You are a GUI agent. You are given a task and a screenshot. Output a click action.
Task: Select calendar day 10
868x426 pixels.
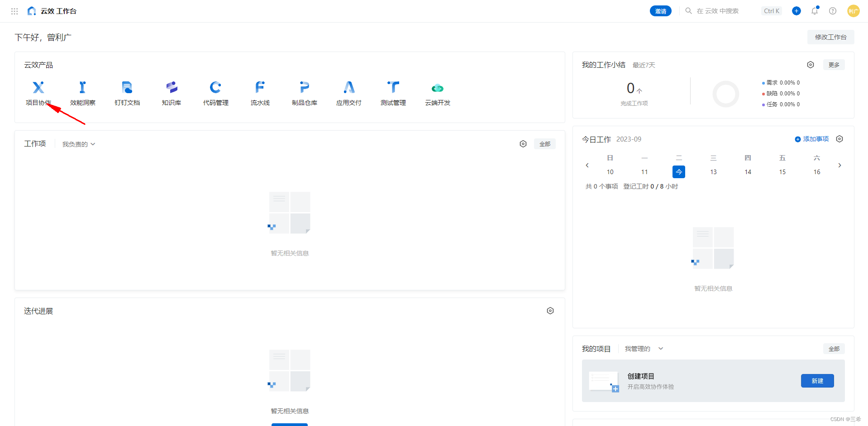tap(610, 172)
